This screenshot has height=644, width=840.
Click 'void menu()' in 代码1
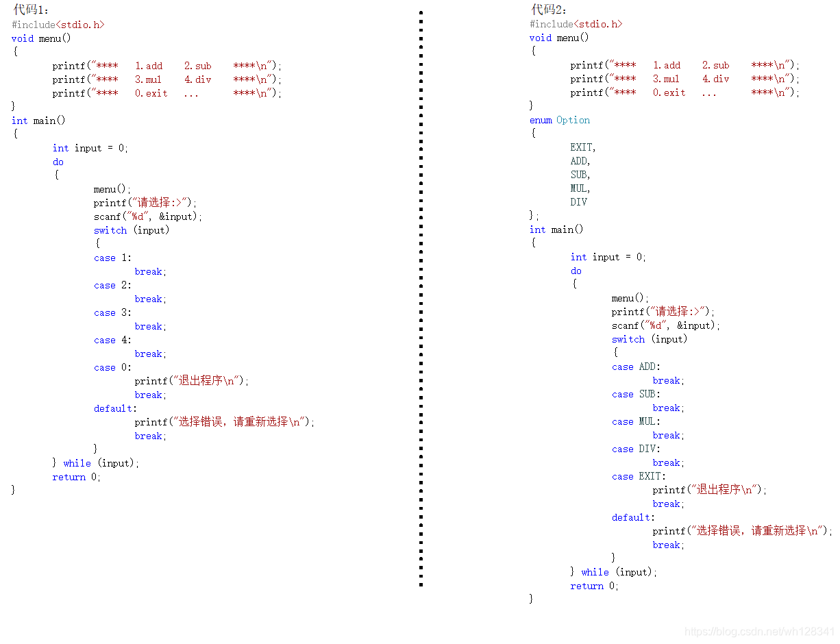[x=41, y=38]
